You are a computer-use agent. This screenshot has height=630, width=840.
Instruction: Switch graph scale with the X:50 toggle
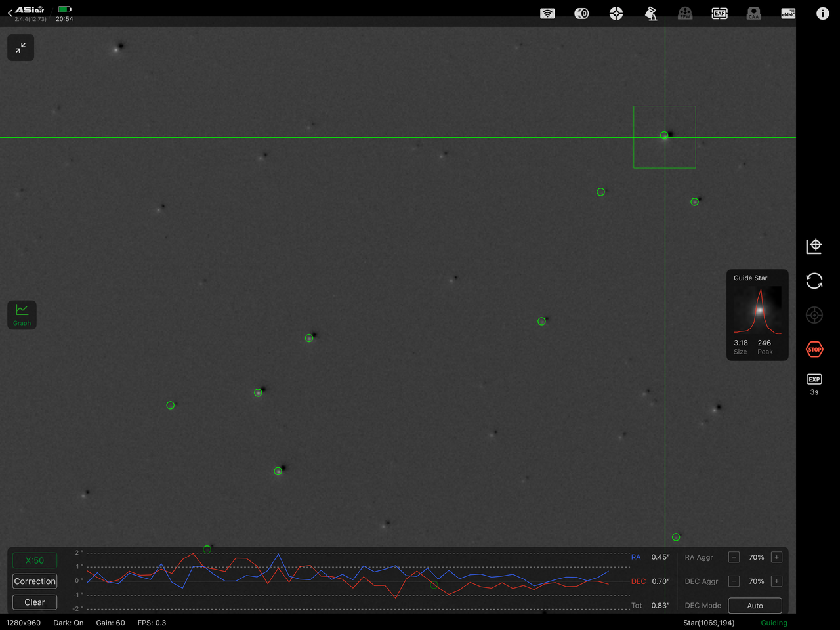coord(34,560)
